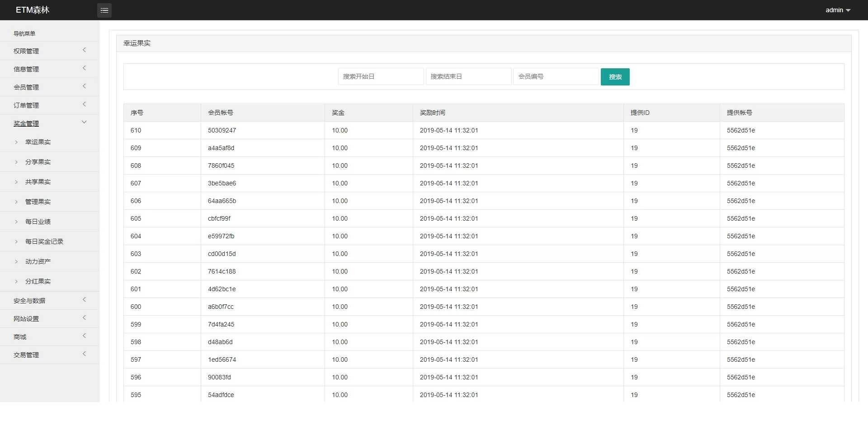Click the 搜索开始日 date input field
868x421 pixels.
(x=381, y=76)
